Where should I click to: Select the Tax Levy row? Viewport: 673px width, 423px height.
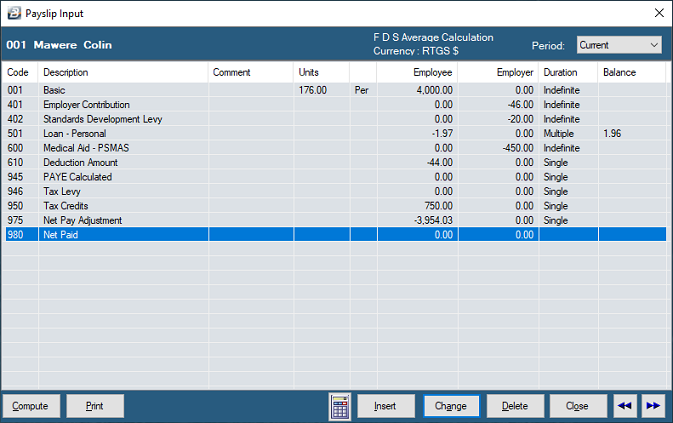[336, 191]
